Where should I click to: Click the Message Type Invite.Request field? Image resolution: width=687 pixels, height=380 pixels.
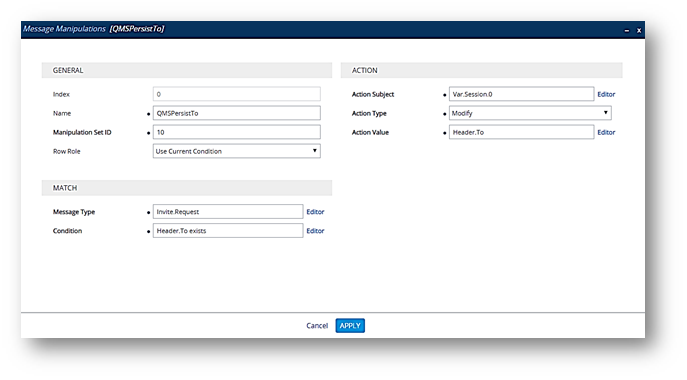(228, 212)
